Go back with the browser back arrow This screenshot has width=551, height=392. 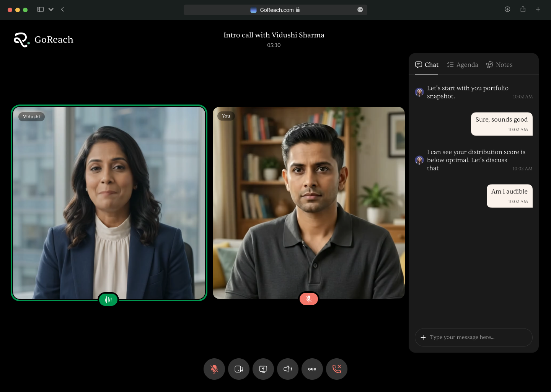[x=62, y=10]
